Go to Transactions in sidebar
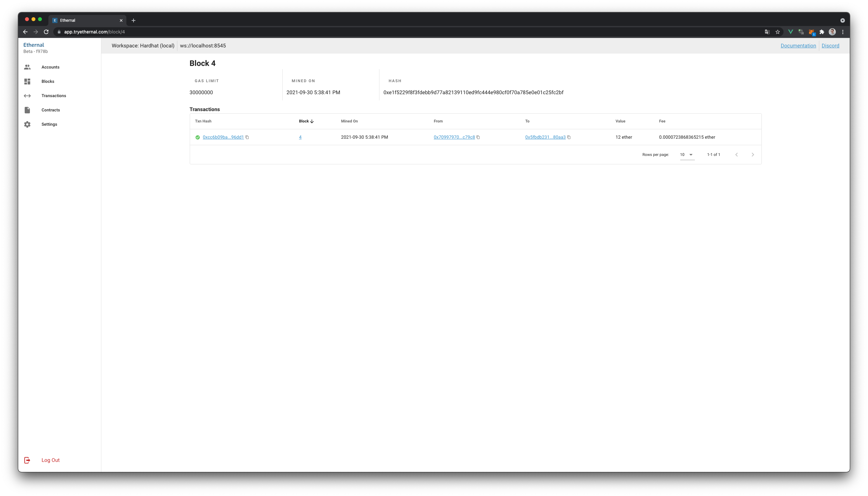 [x=54, y=96]
